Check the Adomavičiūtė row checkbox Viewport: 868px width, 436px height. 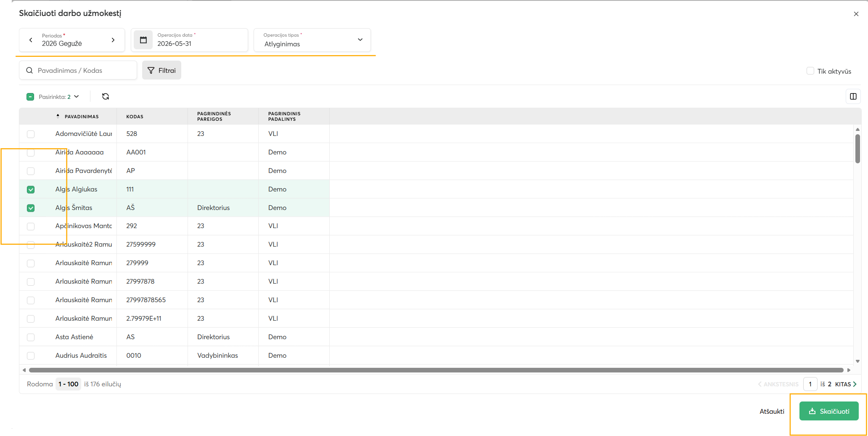tap(31, 134)
